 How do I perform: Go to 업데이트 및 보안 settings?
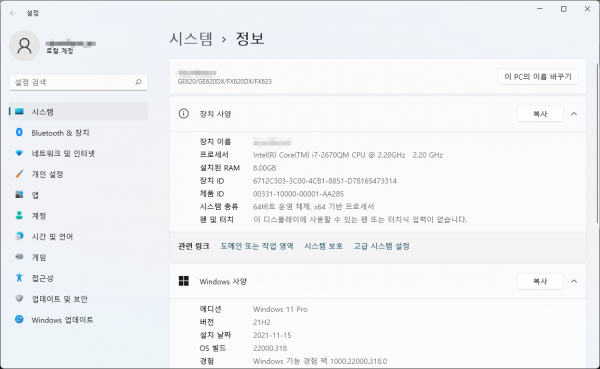click(x=78, y=299)
